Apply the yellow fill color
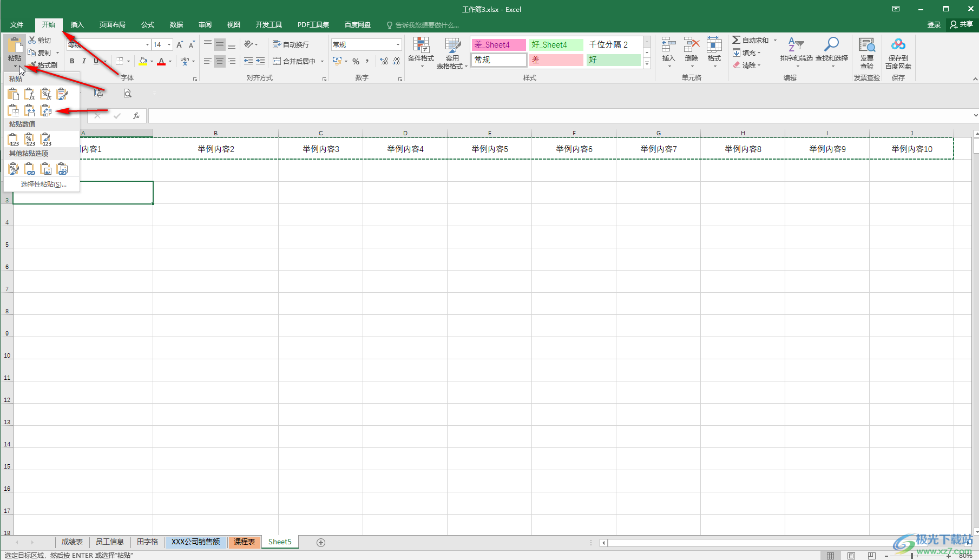Image resolution: width=979 pixels, height=560 pixels. tap(143, 61)
